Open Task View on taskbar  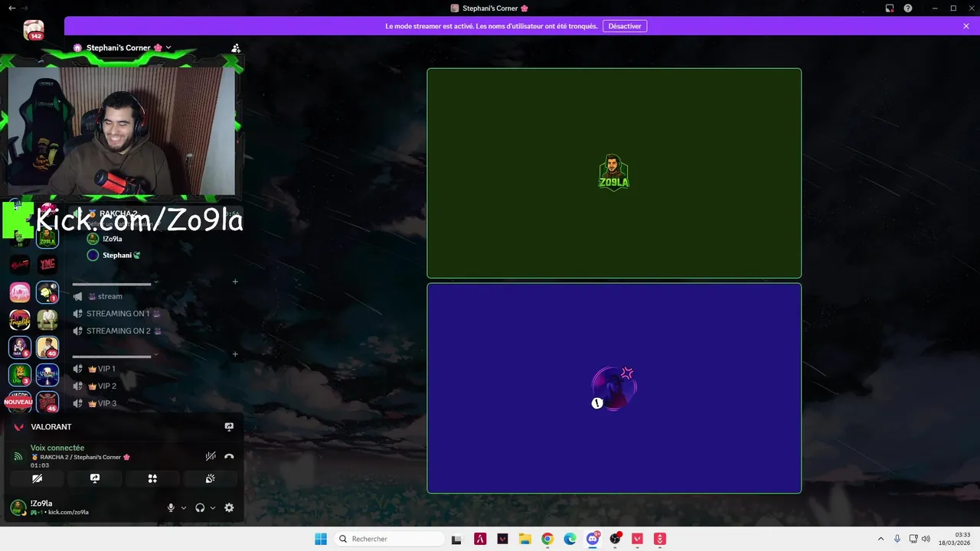coord(457,539)
